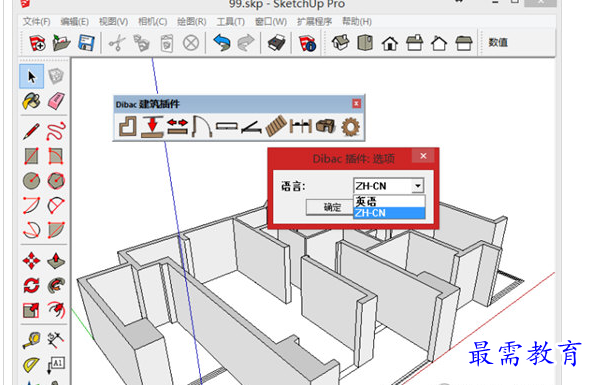Select the Rotated Rectangle tool
The image size is (590, 385).
[56, 156]
